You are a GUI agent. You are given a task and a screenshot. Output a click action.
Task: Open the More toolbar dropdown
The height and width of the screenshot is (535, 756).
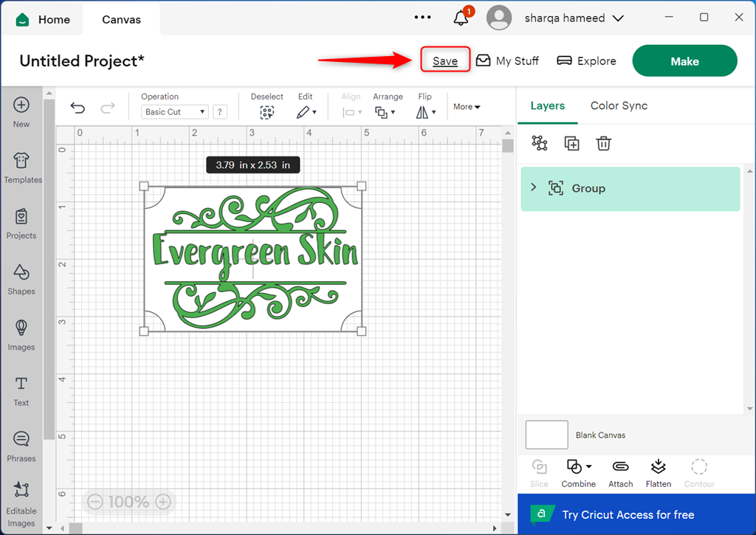467,107
